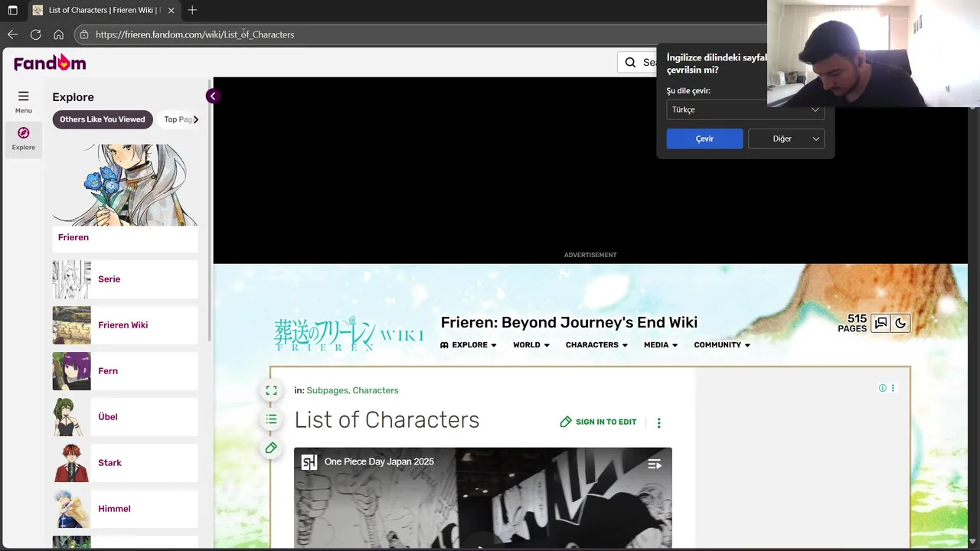Click the Stark thumbnail image
The width and height of the screenshot is (980, 551).
71,463
